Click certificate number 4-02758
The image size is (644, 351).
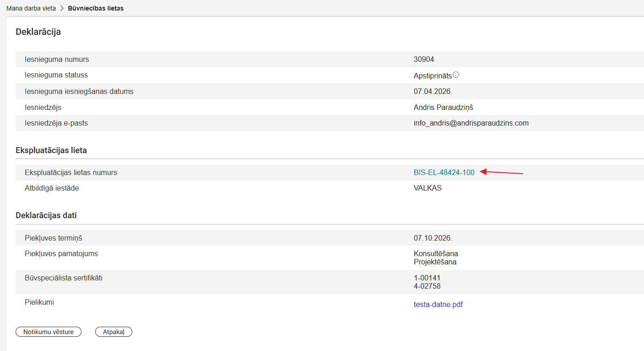click(427, 286)
